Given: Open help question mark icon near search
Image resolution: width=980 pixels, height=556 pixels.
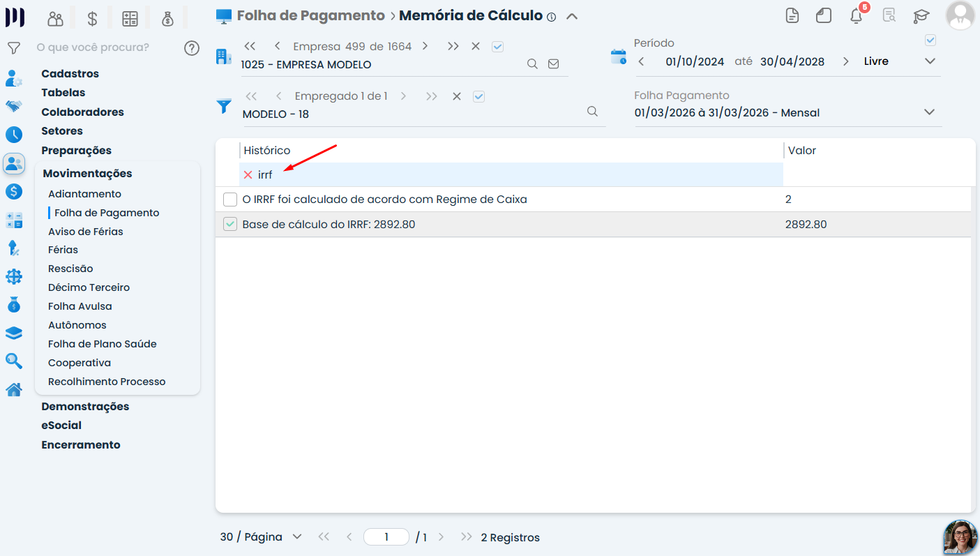Looking at the screenshot, I should (192, 48).
